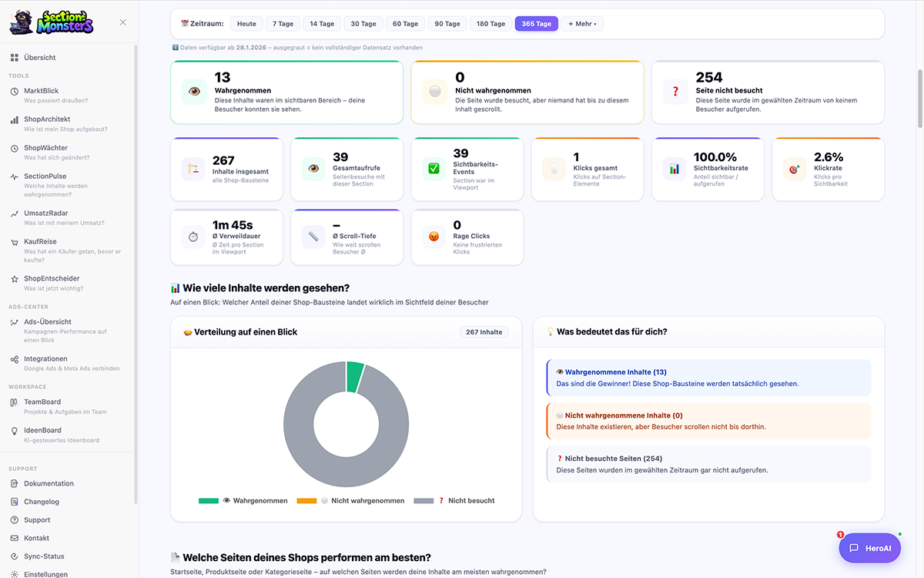The image size is (924, 578).
Task: Click the ShopArchitekt bar chart icon
Action: [15, 120]
